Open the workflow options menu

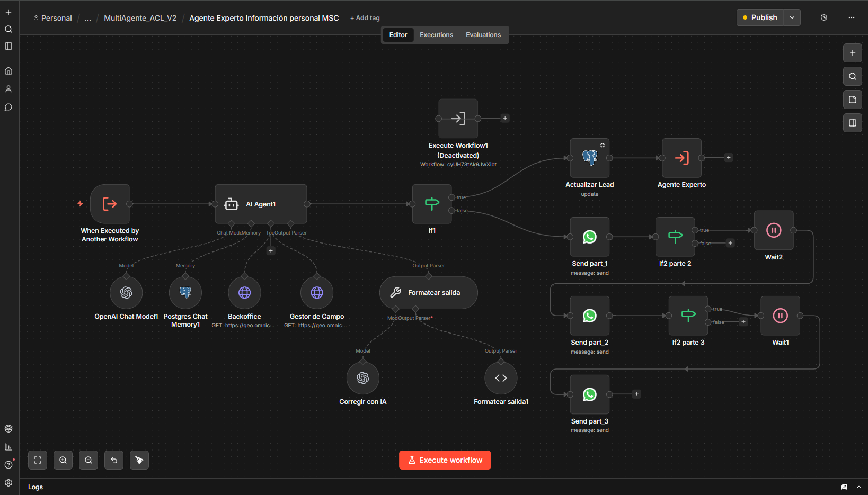pos(852,17)
